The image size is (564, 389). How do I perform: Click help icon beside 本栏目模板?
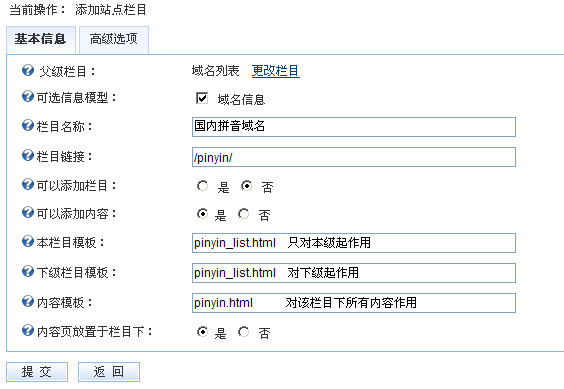click(x=28, y=241)
